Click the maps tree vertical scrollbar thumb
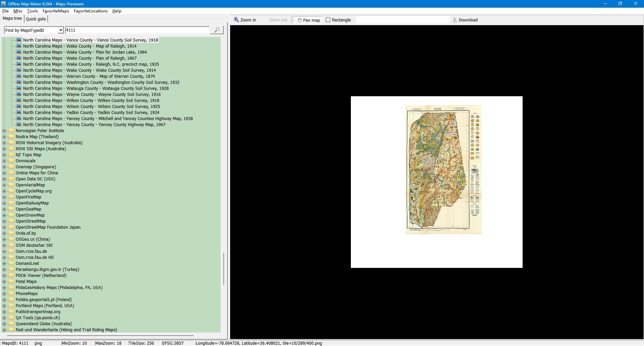The width and height of the screenshot is (644, 346). [x=224, y=269]
